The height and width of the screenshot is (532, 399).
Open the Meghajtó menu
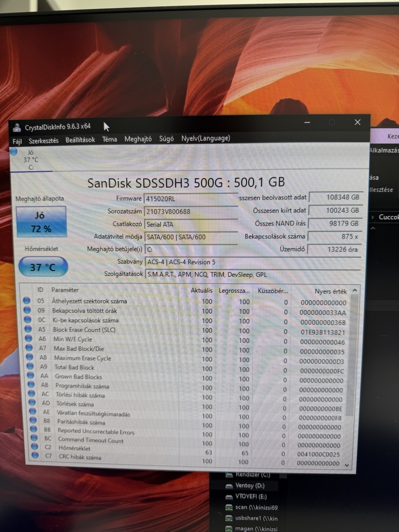coord(138,139)
